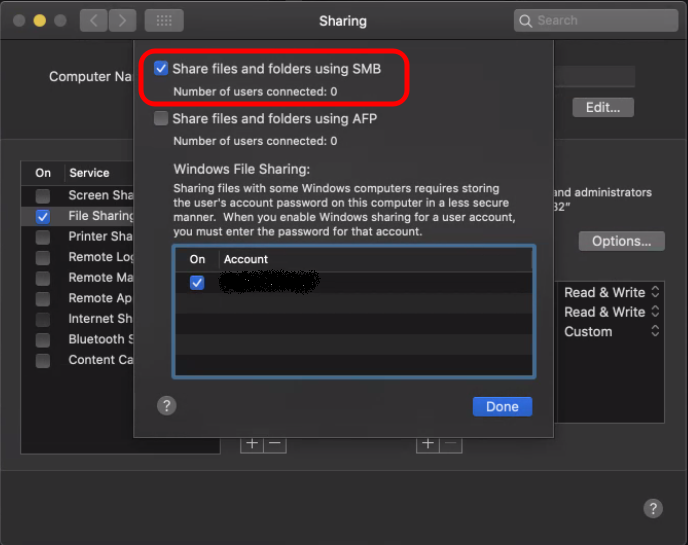Toggle the File Sharing service checkbox

(43, 216)
